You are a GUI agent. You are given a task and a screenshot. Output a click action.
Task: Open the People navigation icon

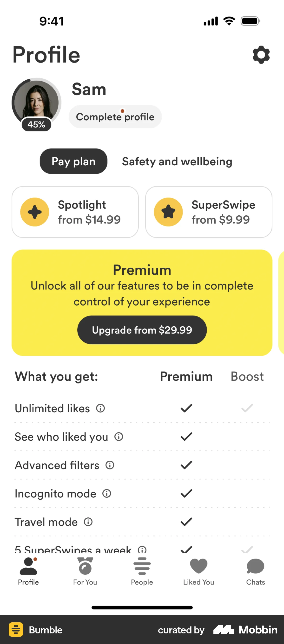click(142, 567)
